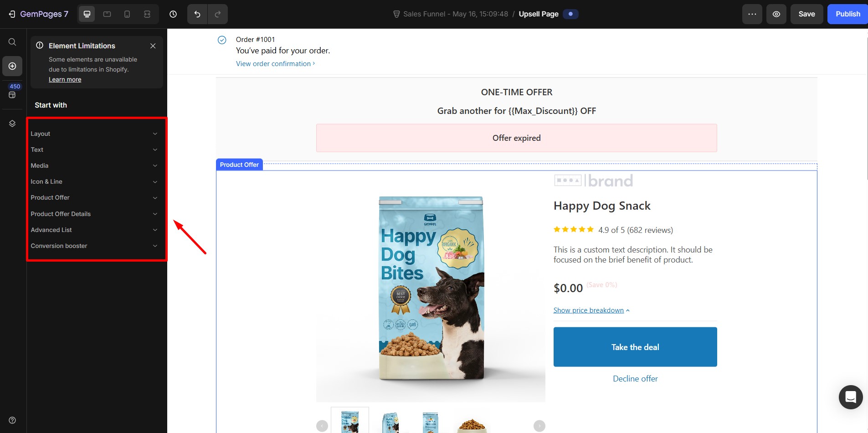Image resolution: width=868 pixels, height=433 pixels.
Task: Open the search icon in sidebar
Action: pyautogui.click(x=12, y=42)
